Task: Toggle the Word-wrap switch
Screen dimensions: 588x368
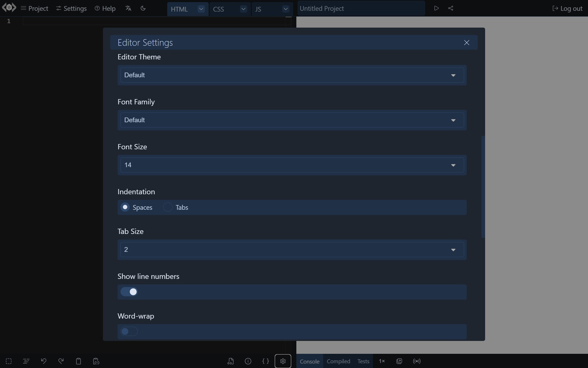Action: (129, 331)
